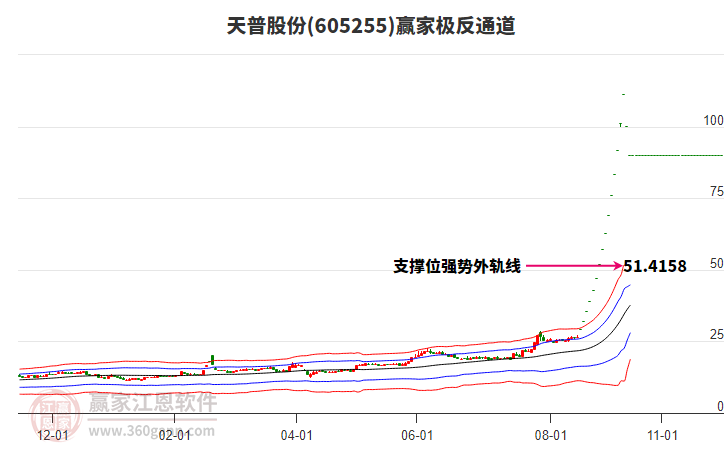Image resolution: width=726 pixels, height=450 pixels.
Task: Click the 02-01 date axis label
Action: (x=174, y=435)
